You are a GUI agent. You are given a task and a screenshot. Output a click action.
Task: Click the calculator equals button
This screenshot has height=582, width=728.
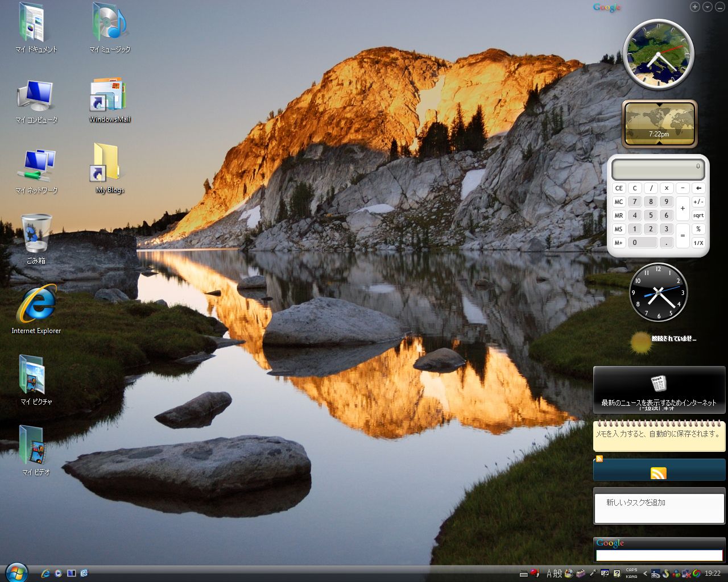[682, 236]
